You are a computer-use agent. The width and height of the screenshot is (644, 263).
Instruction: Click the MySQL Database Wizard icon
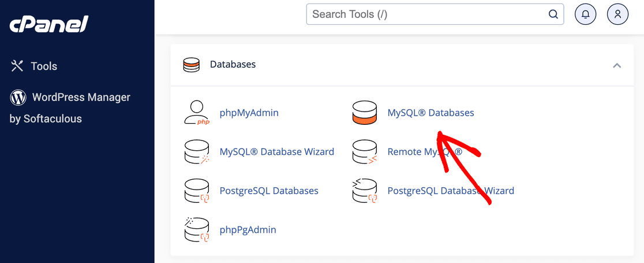point(196,152)
